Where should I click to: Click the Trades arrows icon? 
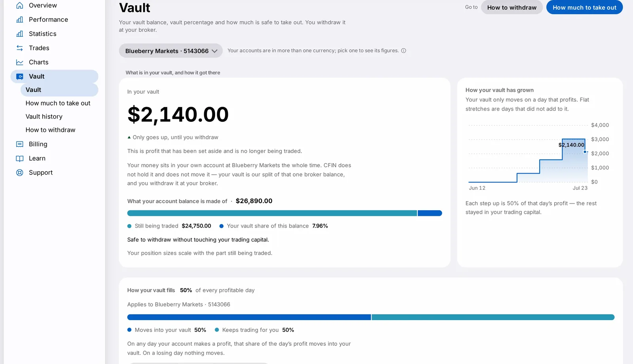point(19,48)
